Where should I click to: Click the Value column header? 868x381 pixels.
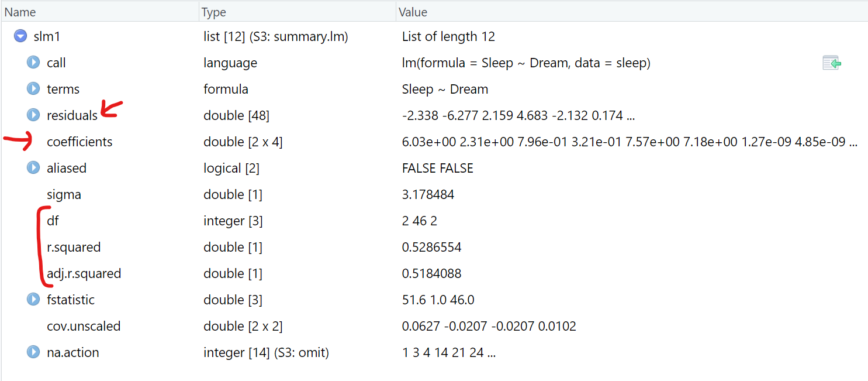point(413,12)
